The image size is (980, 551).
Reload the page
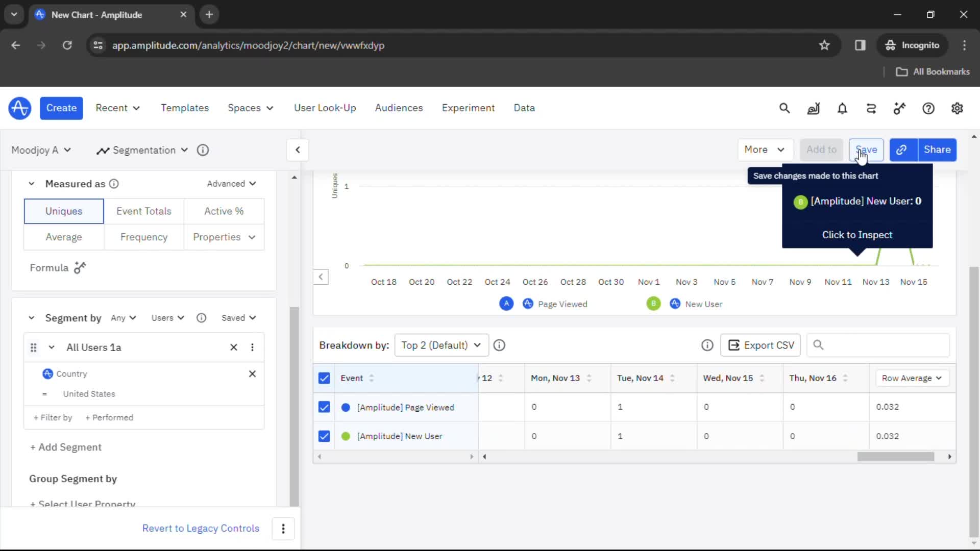click(67, 45)
